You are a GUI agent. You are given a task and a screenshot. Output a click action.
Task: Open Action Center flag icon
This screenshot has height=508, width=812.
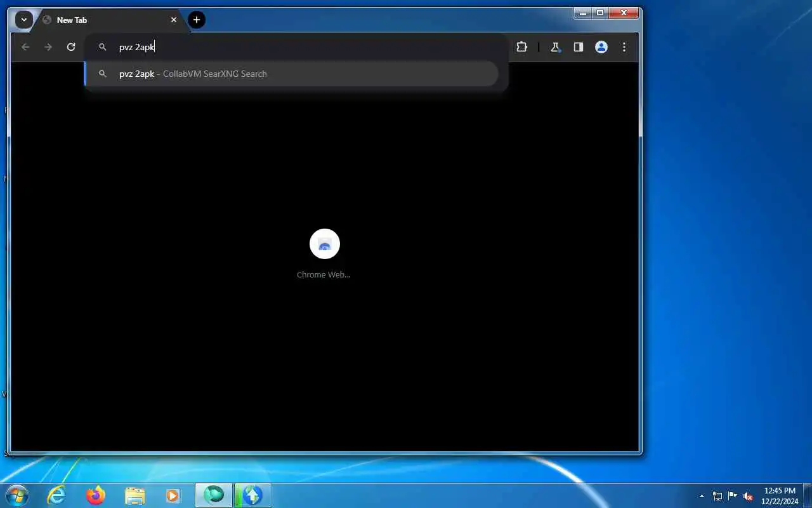733,496
